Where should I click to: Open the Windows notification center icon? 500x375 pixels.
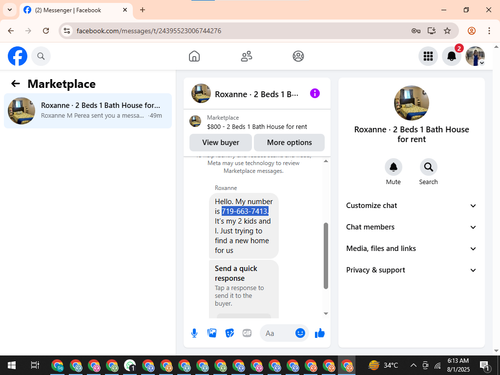[484, 366]
